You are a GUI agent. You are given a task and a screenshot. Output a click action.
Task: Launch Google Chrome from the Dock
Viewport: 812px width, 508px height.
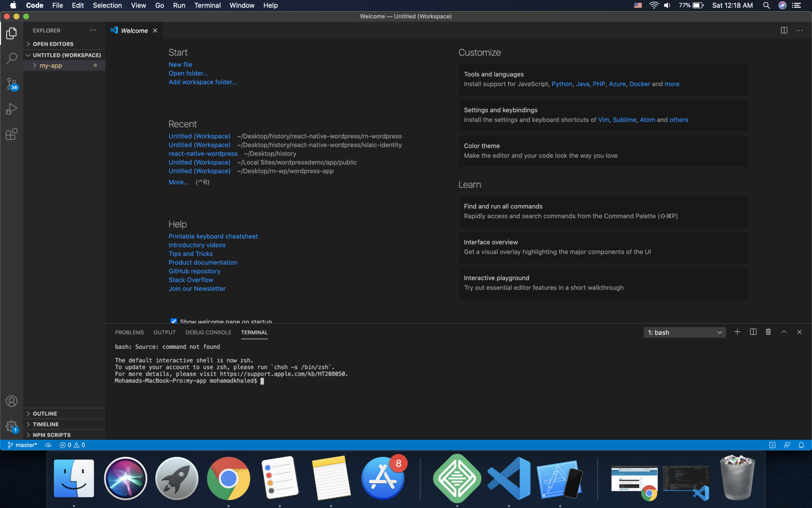pos(228,478)
